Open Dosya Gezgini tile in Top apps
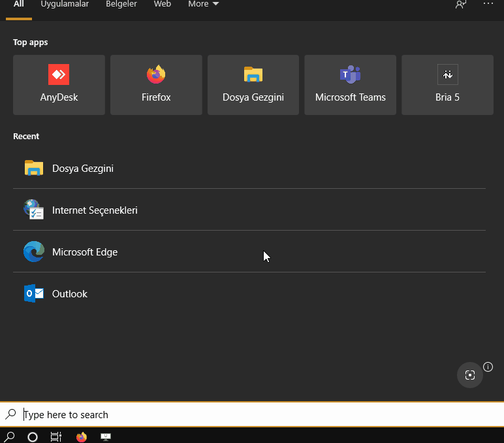This screenshot has width=504, height=443. click(x=253, y=85)
